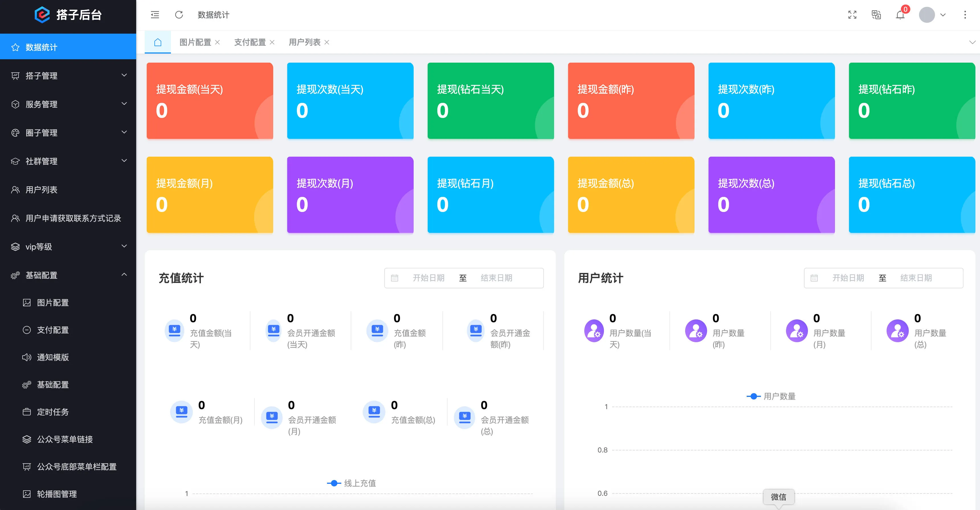Image resolution: width=980 pixels, height=510 pixels.
Task: Switch to the 支付配置 tab
Action: [250, 42]
